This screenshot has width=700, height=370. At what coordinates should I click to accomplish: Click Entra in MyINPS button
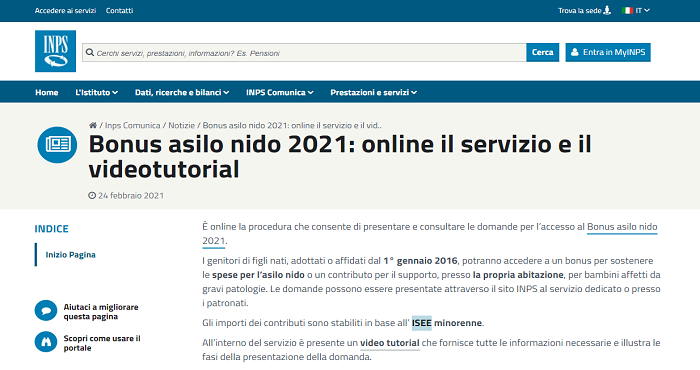[608, 52]
